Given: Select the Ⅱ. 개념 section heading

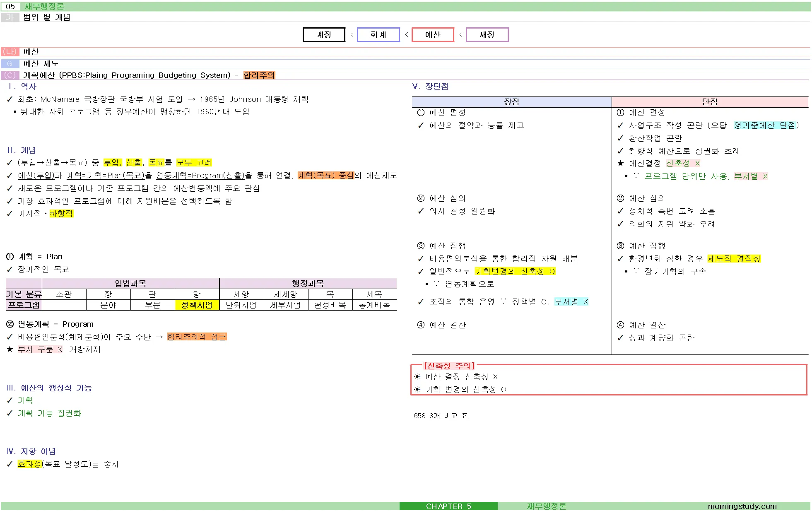Looking at the screenshot, I should coord(22,150).
